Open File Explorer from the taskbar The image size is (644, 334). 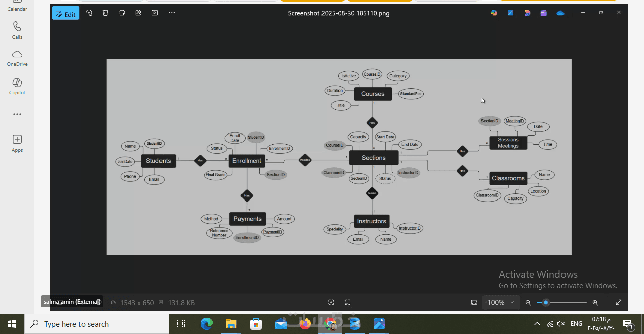pos(231,324)
